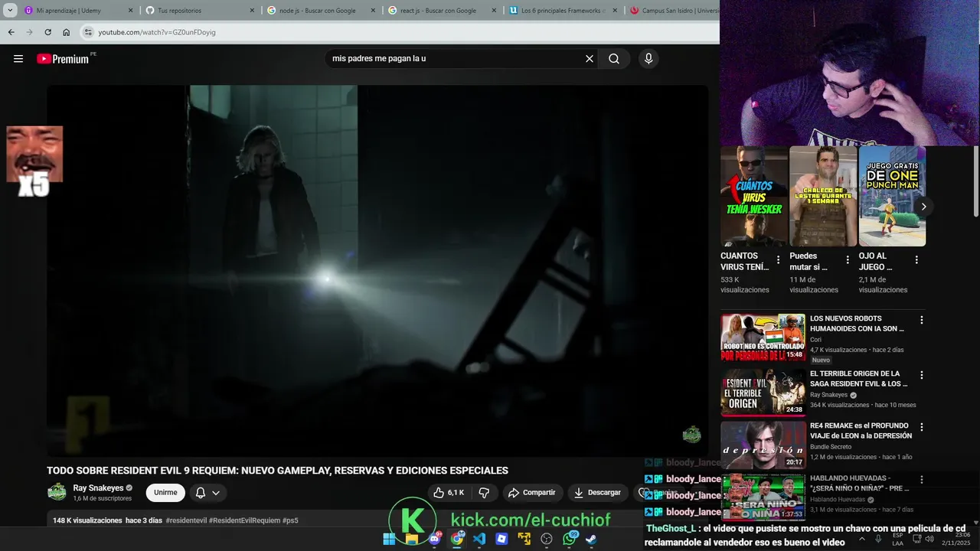This screenshot has height=551, width=980.
Task: Switch to the react js Google tab
Action: coord(442,11)
